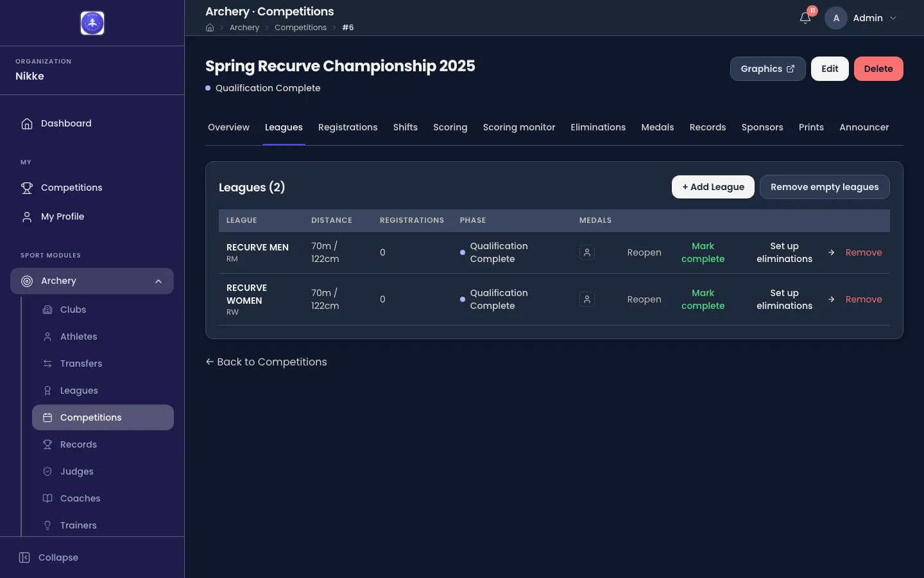Set up eliminations for Recurve Men
Viewport: 924px width, 578px height.
tap(784, 252)
